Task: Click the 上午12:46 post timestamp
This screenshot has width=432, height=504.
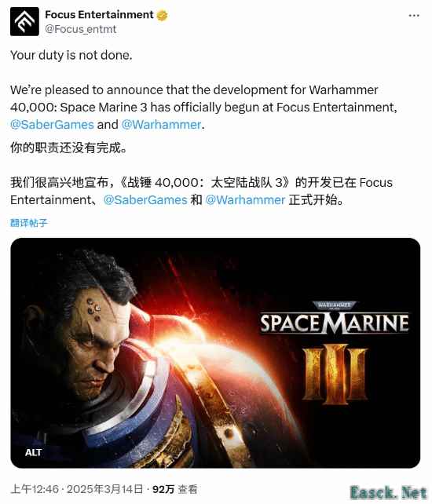Action: (x=35, y=489)
